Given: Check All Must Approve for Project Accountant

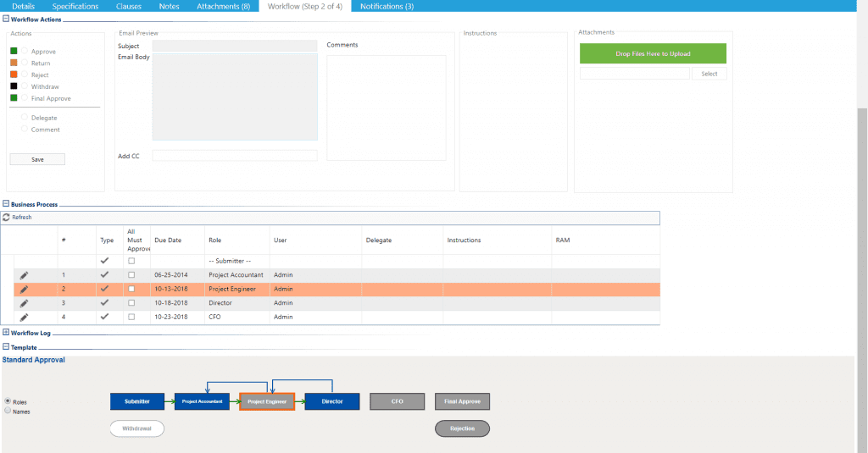Looking at the screenshot, I should (x=131, y=275).
